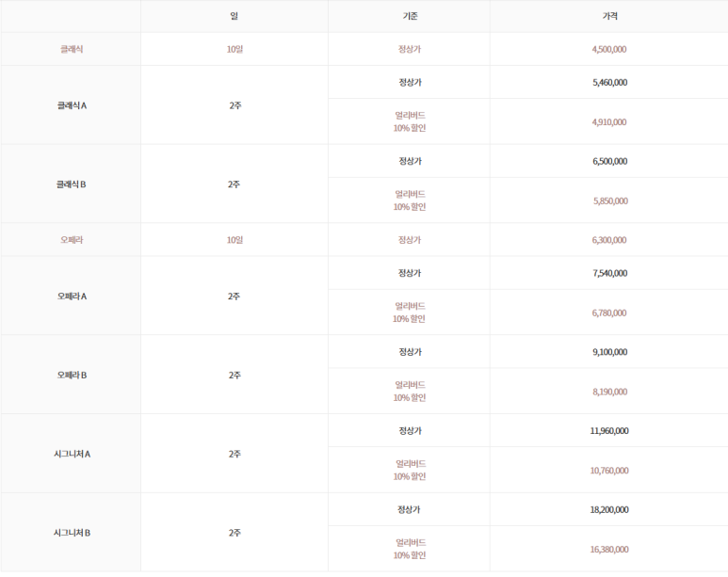The height and width of the screenshot is (577, 728).
Task: Select the 시그니처 B row label
Action: 72,533
